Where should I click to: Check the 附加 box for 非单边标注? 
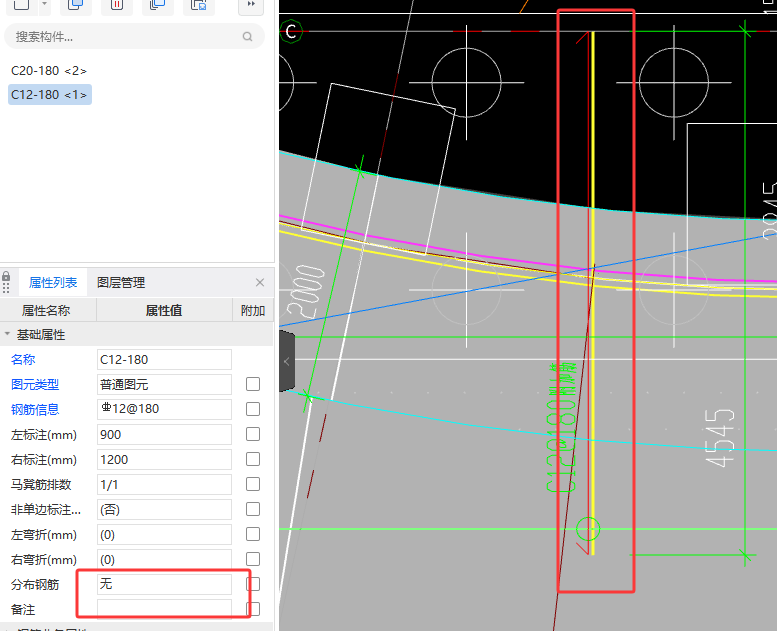pos(253,509)
